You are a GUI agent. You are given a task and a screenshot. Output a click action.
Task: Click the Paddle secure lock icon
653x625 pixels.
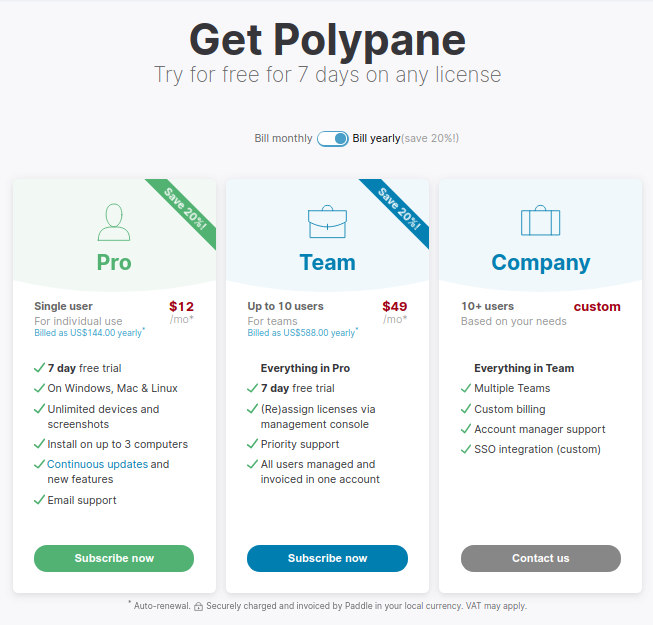[199, 606]
